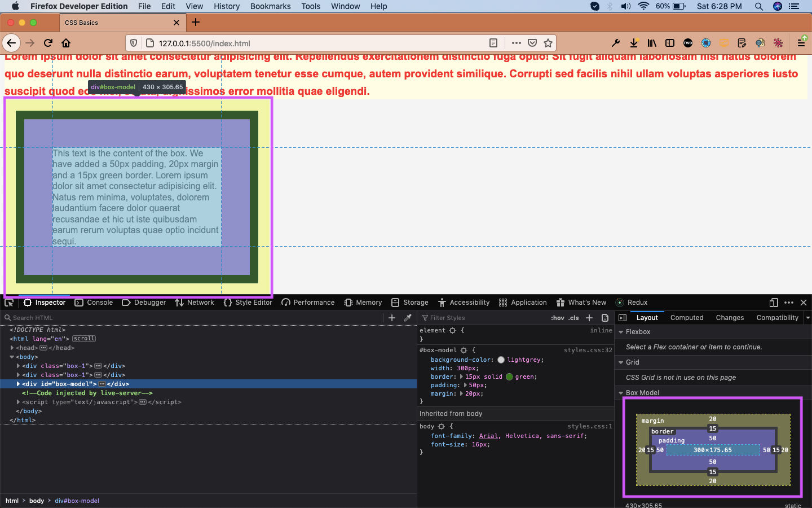Open page actions three-dot menu
Viewport: 812px width, 508px height.
[x=516, y=43]
